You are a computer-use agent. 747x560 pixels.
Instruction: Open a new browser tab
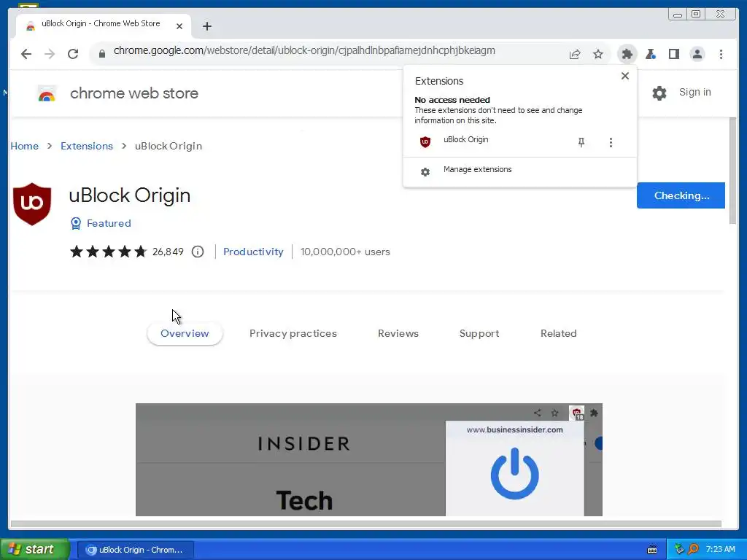(x=206, y=26)
